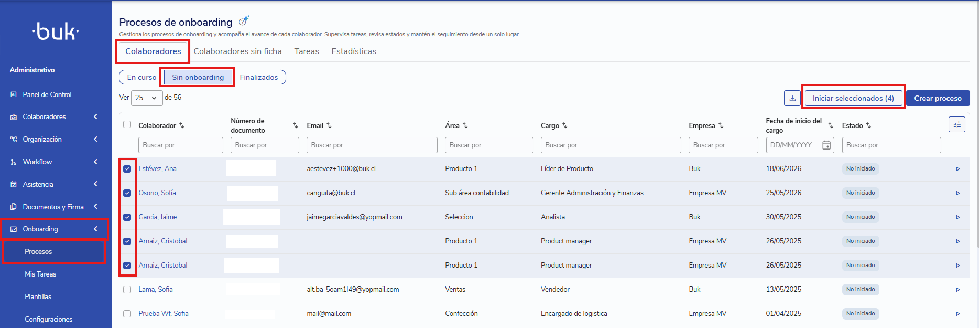Uncheck the Osorio, Sofía row checkbox

click(x=127, y=193)
